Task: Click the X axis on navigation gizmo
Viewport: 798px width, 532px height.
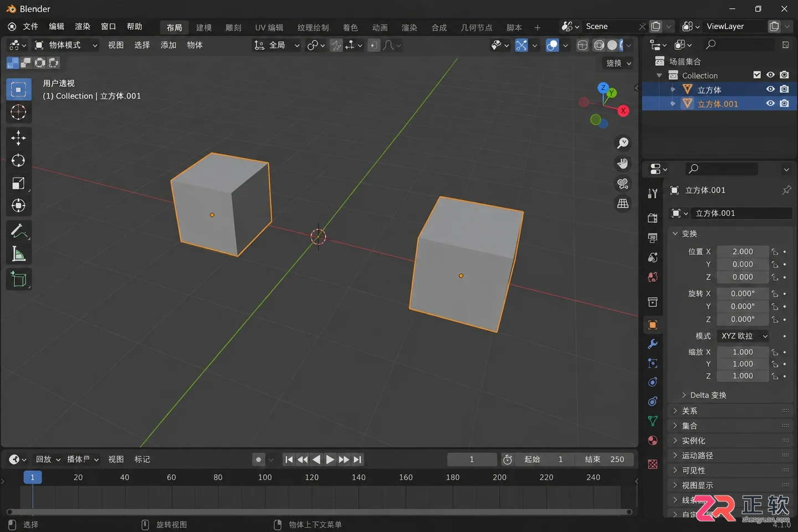Action: (623, 111)
